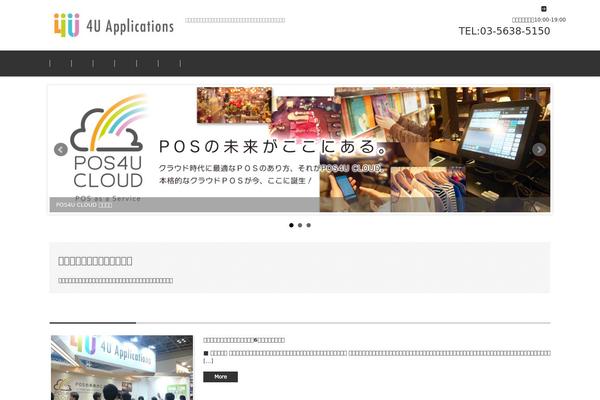Open the news article headline link

pos(244,340)
